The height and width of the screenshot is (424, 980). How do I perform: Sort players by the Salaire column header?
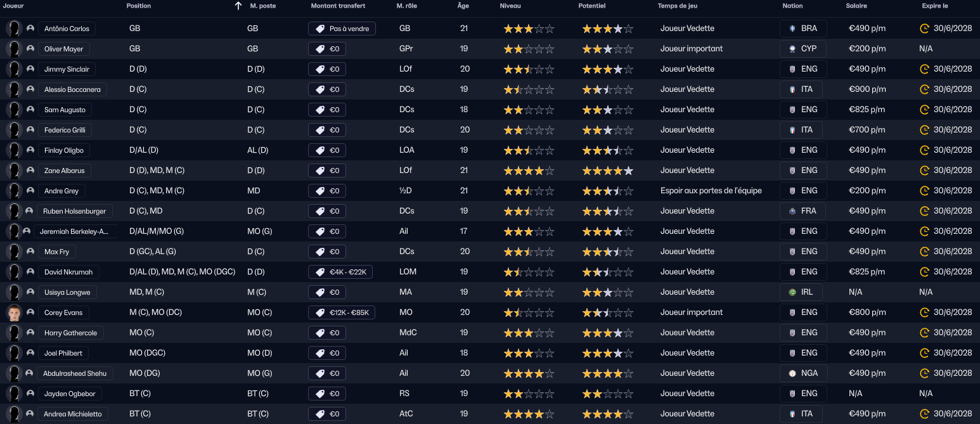pyautogui.click(x=856, y=6)
